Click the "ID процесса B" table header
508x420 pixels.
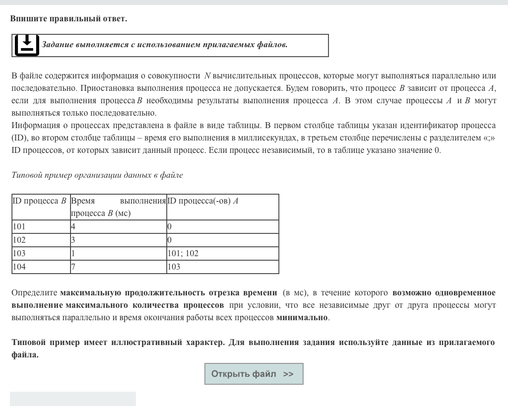click(x=39, y=201)
